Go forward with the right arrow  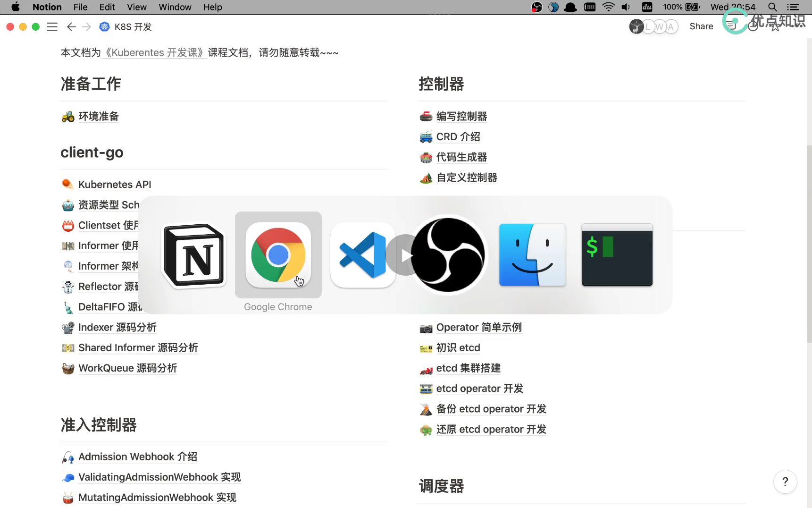(86, 27)
